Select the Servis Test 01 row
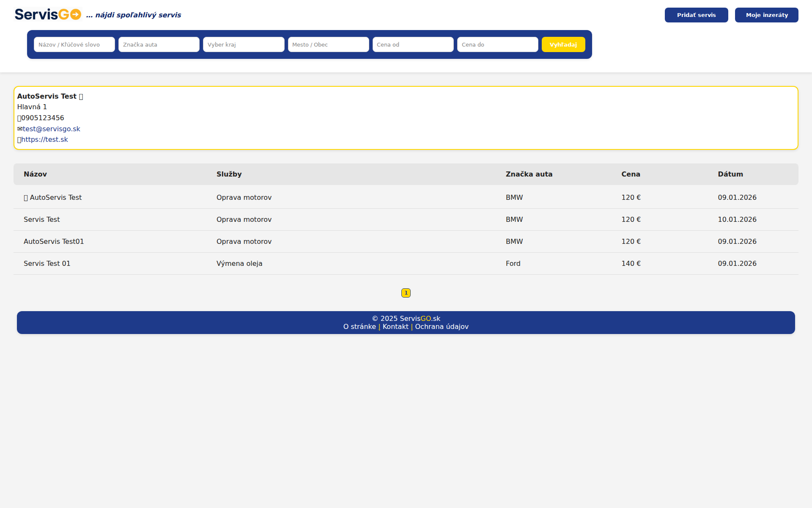 (47, 263)
